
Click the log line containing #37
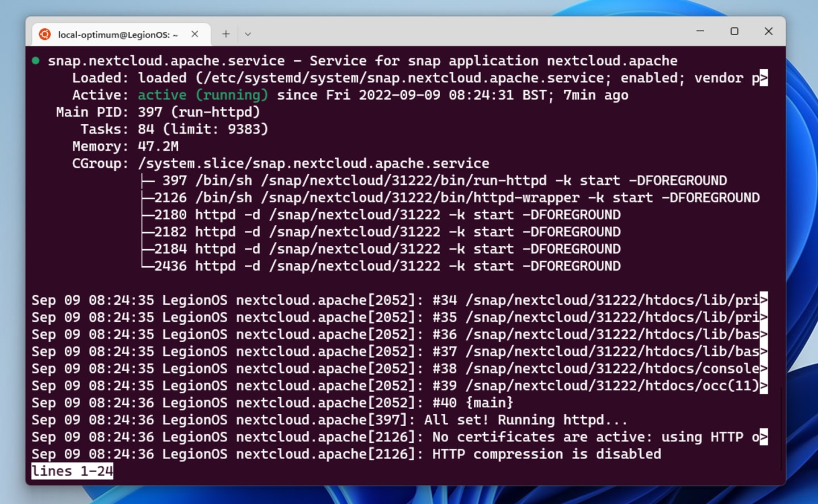pos(399,351)
